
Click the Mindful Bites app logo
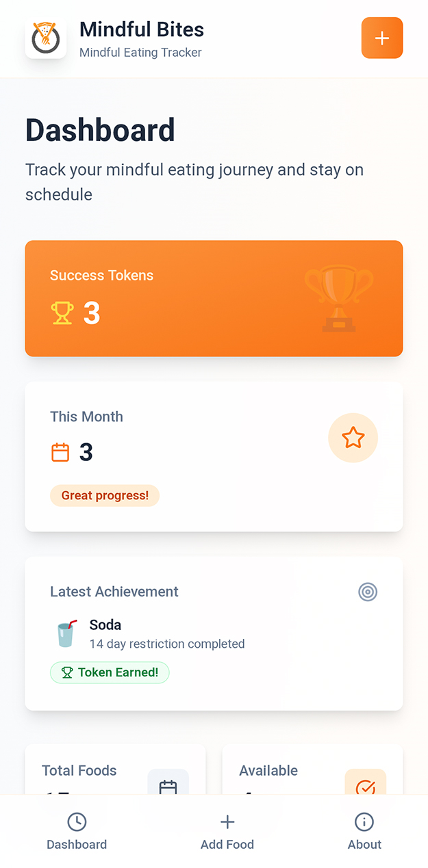[46, 38]
